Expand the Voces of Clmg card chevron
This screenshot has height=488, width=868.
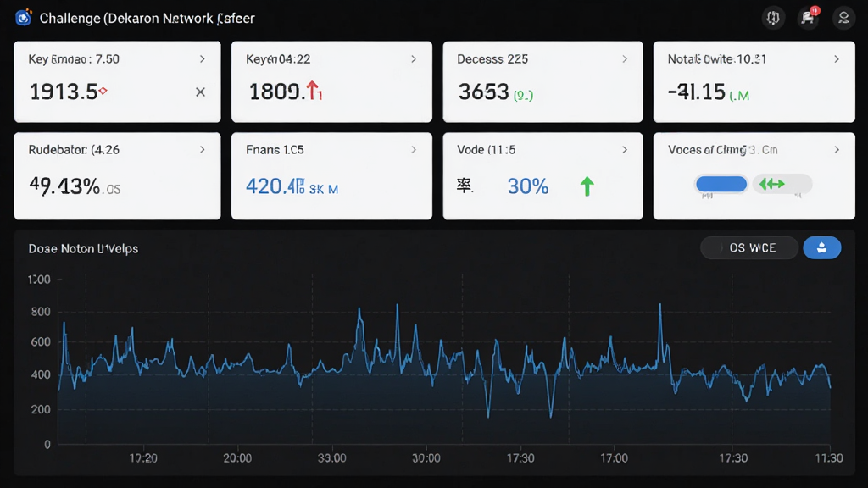(837, 150)
